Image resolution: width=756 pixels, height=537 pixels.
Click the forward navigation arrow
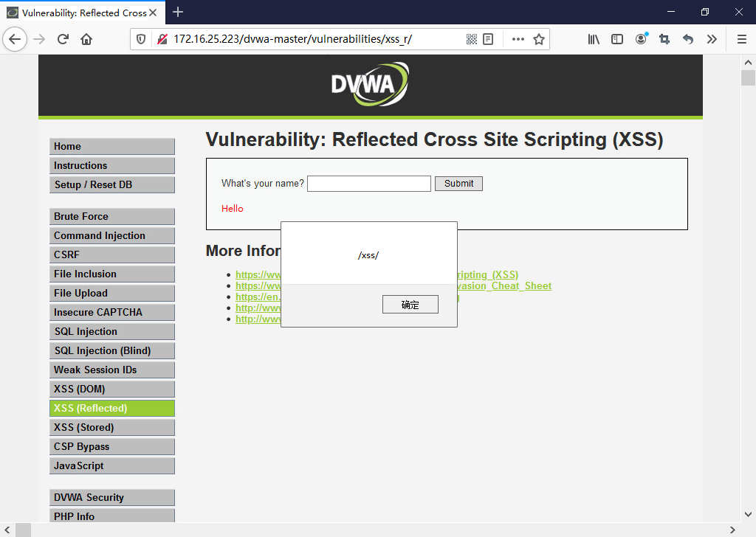(39, 39)
